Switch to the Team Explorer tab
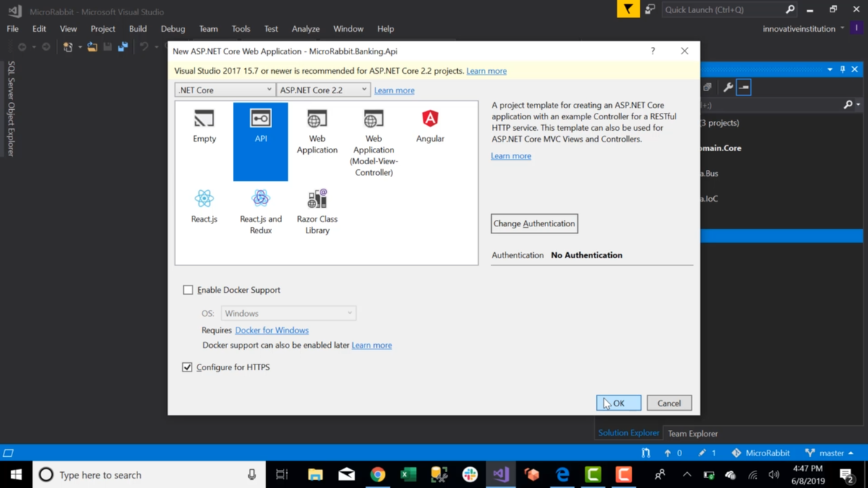The image size is (868, 488). (x=692, y=433)
